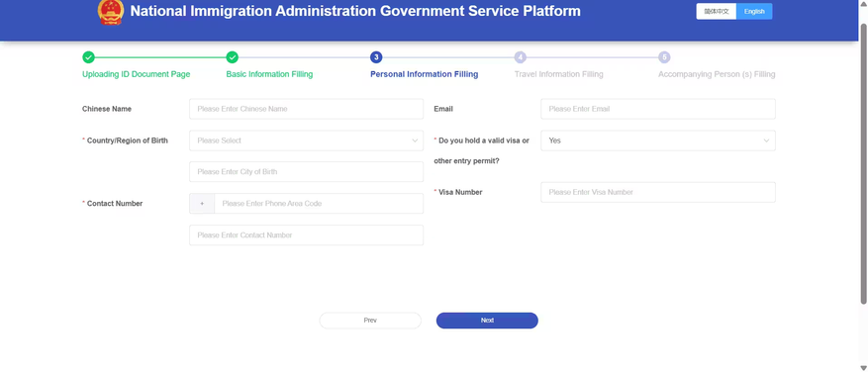This screenshot has height=372, width=868.
Task: Click the vertical page scrollbar
Action: [864, 163]
